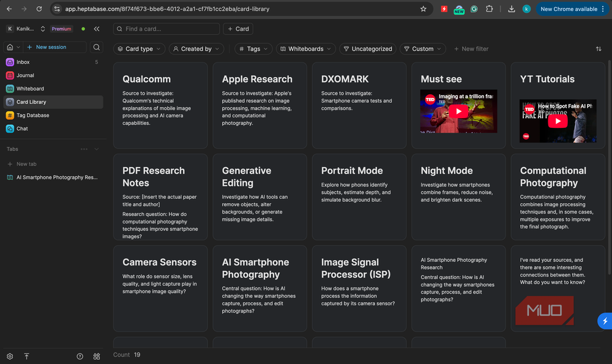
Task: Open the Created by dropdown
Action: click(196, 49)
